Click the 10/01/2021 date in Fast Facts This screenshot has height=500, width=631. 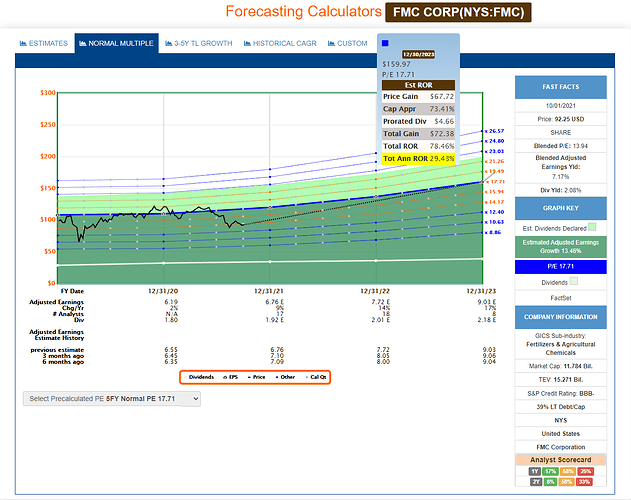[x=561, y=105]
